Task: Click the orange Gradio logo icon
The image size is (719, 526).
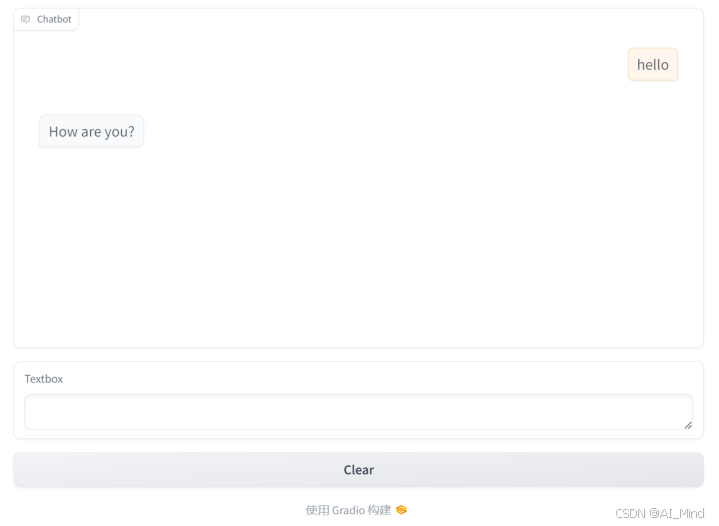Action: (x=401, y=510)
